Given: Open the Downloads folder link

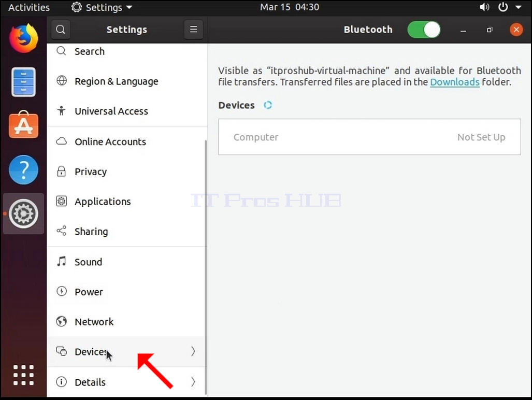Looking at the screenshot, I should (x=455, y=82).
